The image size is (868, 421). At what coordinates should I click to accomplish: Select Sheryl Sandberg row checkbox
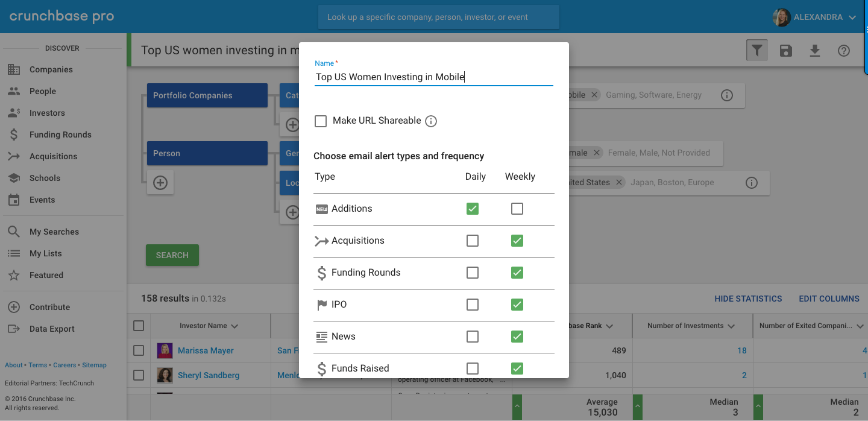pos(139,375)
